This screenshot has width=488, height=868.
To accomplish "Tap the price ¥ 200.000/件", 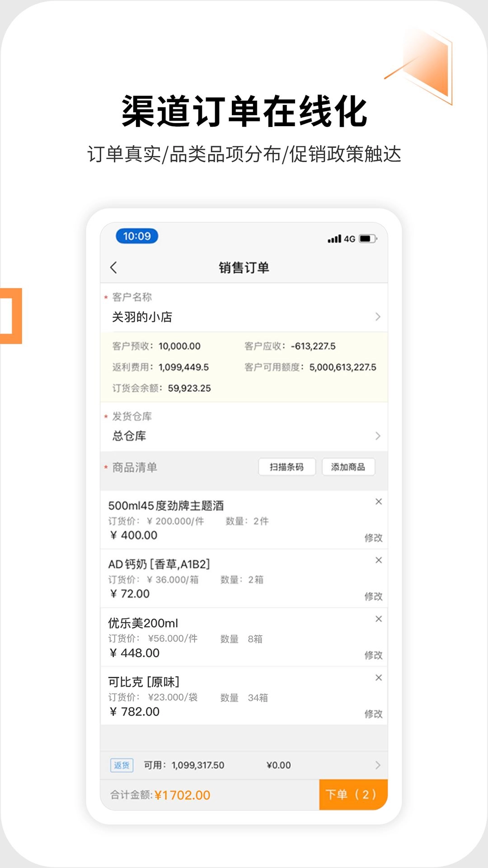I will (175, 521).
